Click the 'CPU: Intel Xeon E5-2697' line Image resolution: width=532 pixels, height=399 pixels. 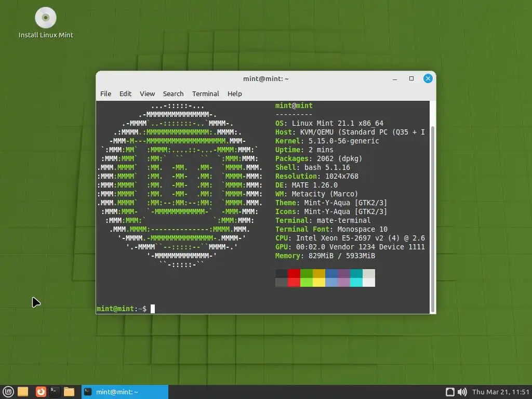pos(350,238)
